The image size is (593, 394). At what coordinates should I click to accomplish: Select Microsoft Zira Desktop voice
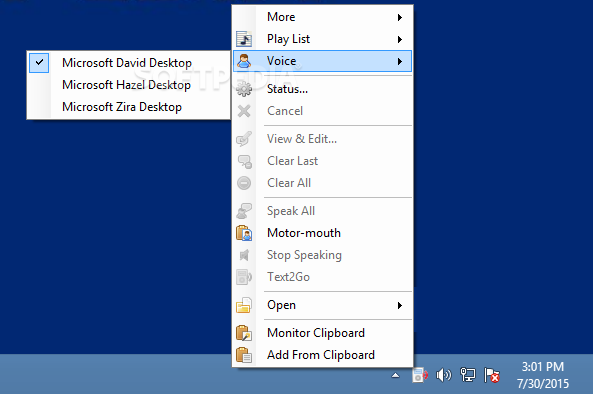(129, 107)
